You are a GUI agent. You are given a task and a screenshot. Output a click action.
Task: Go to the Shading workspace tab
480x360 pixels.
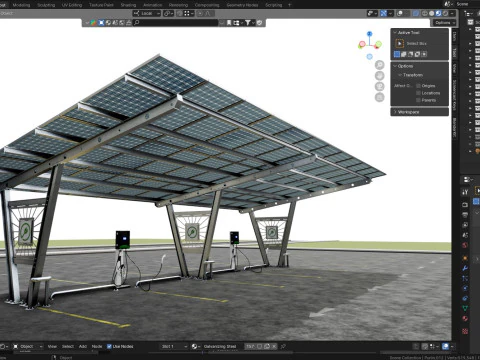[128, 5]
